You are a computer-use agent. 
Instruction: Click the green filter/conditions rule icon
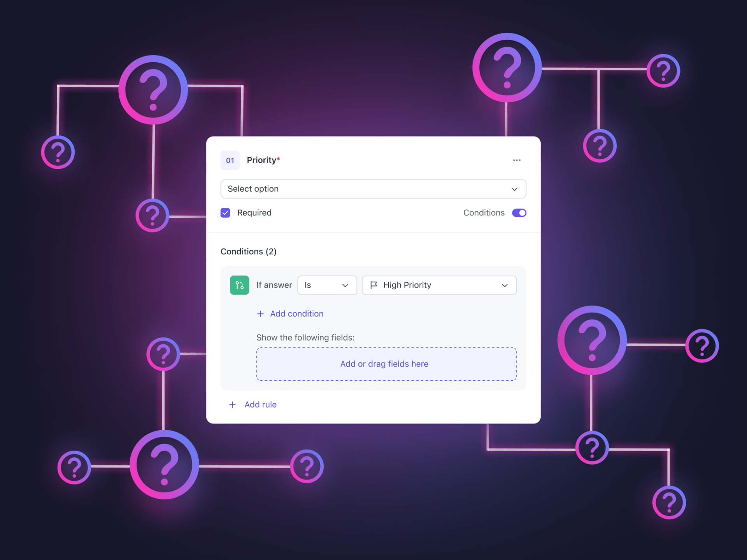click(239, 285)
